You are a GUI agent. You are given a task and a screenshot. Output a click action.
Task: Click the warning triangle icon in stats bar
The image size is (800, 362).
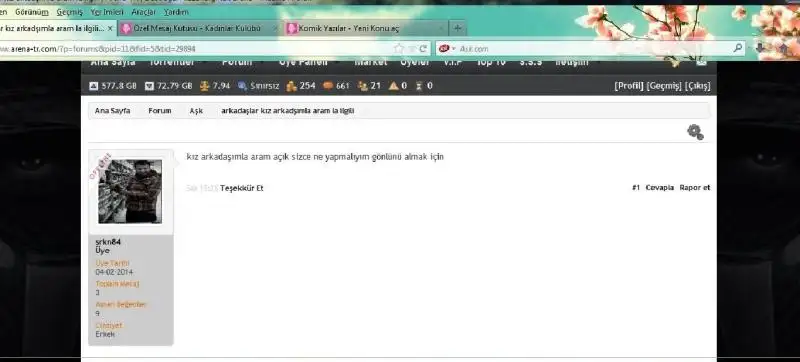(393, 86)
